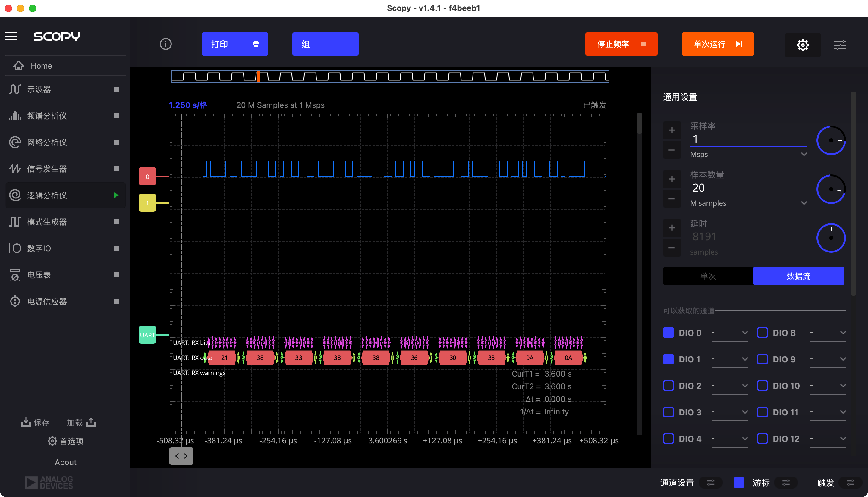The image size is (868, 497).
Task: Click the spectrum analyzer (频谱分析仪) icon
Action: (15, 116)
